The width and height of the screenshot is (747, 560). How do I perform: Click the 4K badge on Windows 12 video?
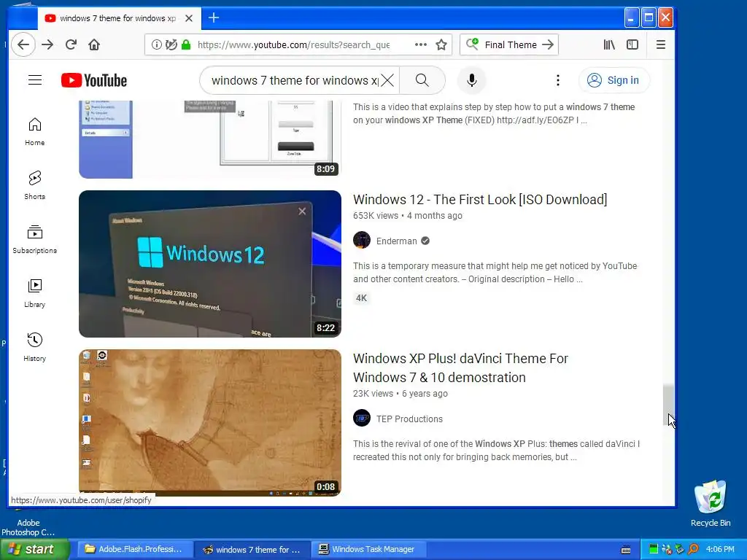click(362, 298)
